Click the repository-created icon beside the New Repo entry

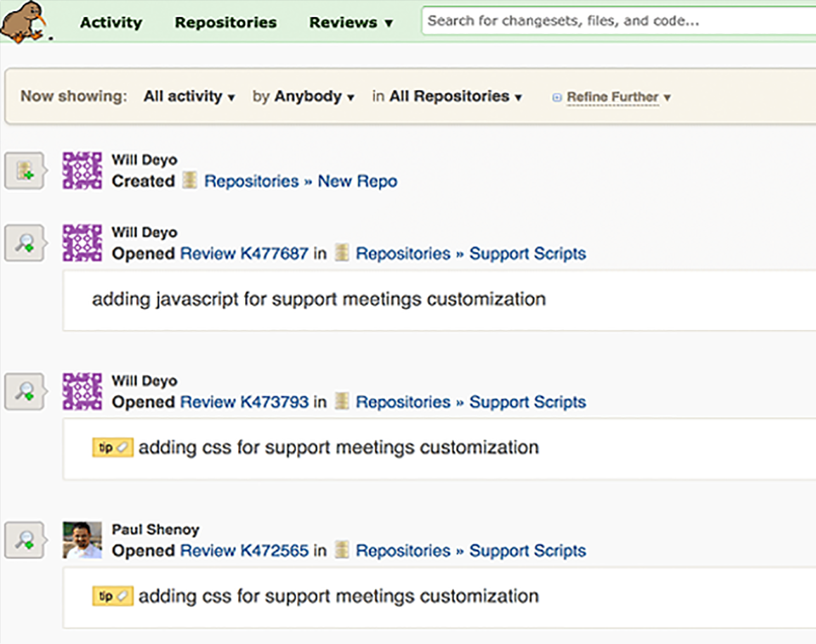click(25, 171)
